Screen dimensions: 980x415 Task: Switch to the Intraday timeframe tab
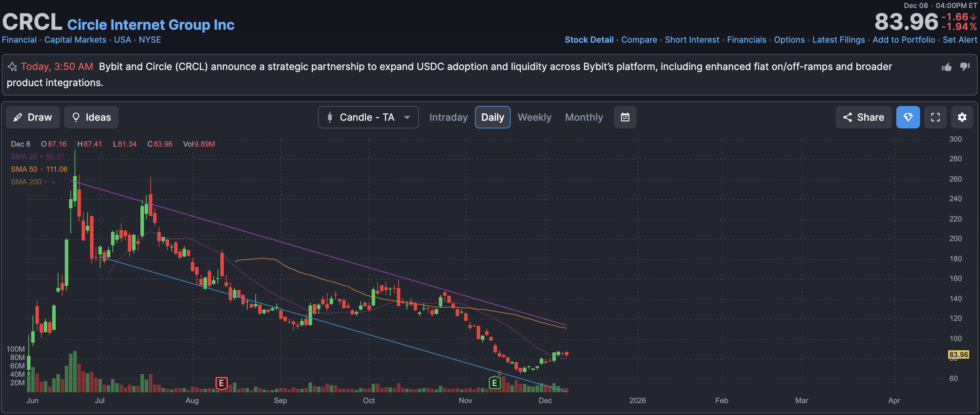click(448, 117)
